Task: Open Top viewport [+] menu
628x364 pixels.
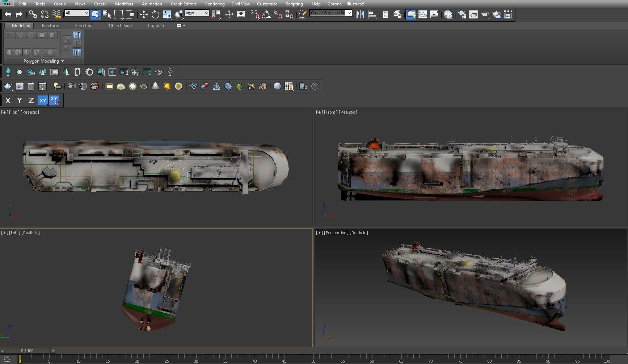Action: click(x=5, y=112)
